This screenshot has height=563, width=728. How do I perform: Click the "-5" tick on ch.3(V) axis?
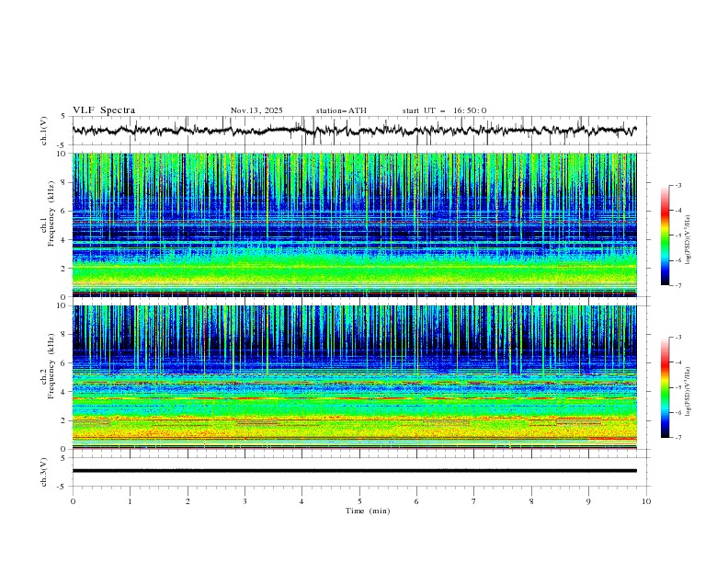tap(62, 487)
